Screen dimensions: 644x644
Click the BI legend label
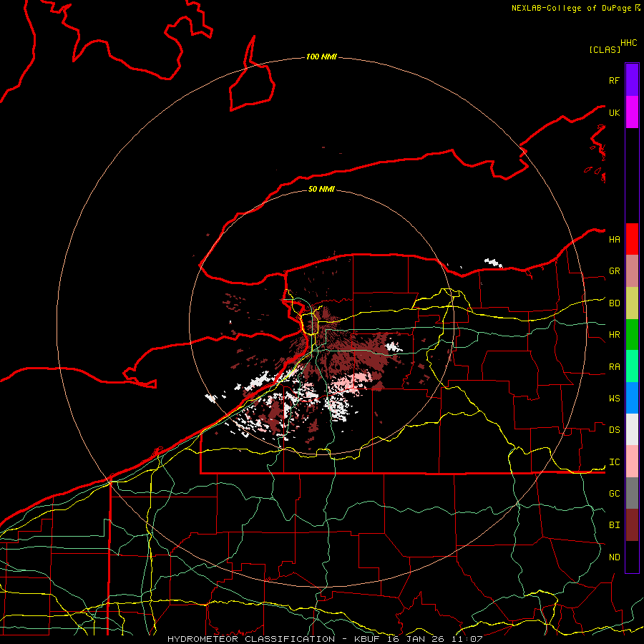[x=614, y=525]
